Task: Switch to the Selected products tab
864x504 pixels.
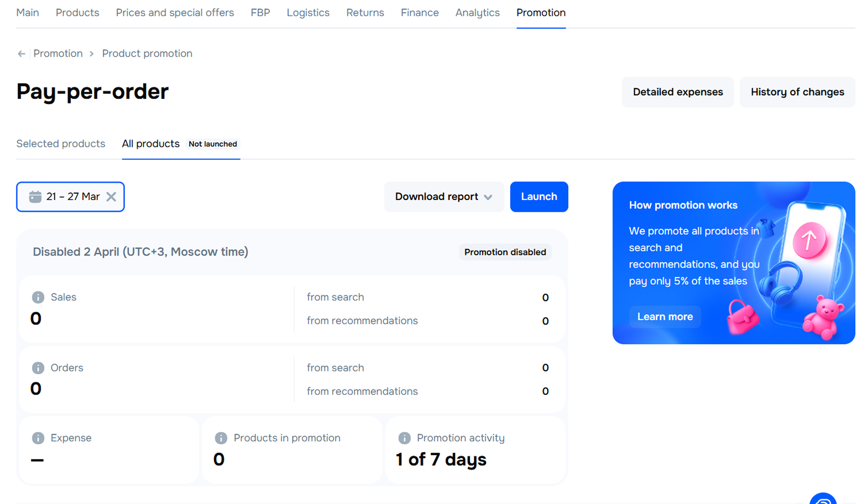Action: pos(61,144)
